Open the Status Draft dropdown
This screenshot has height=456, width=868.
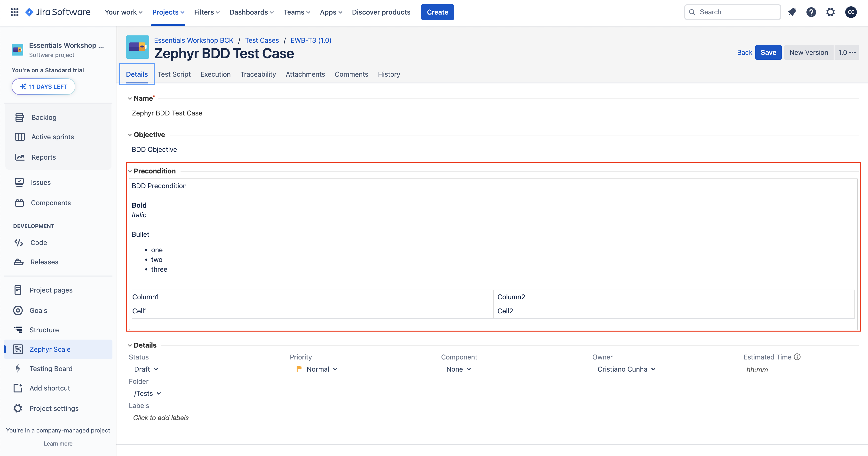tap(146, 369)
